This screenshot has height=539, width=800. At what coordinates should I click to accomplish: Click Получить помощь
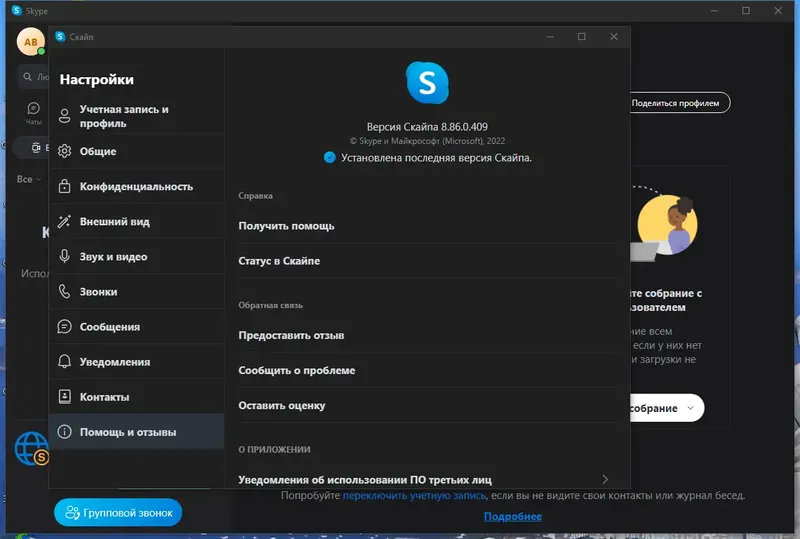point(428,226)
